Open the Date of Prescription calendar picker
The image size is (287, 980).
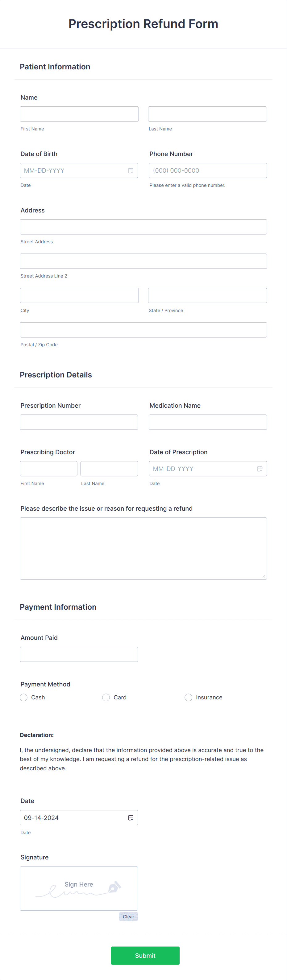click(x=260, y=468)
